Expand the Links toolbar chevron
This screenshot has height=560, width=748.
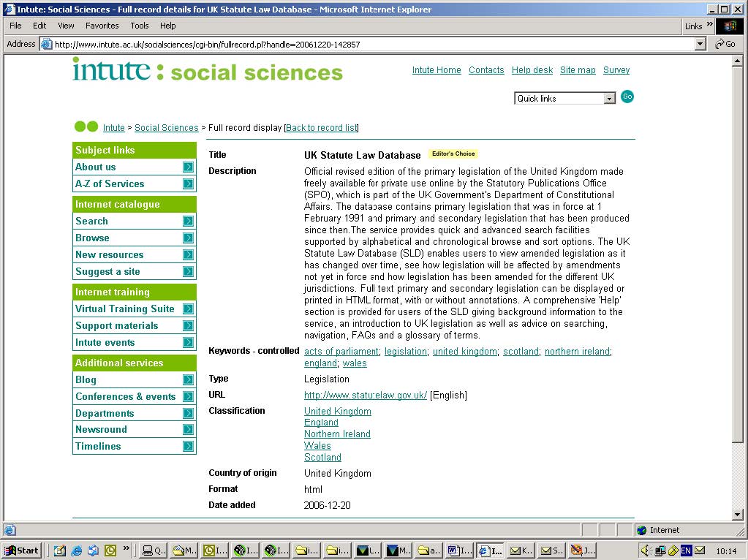(x=709, y=24)
